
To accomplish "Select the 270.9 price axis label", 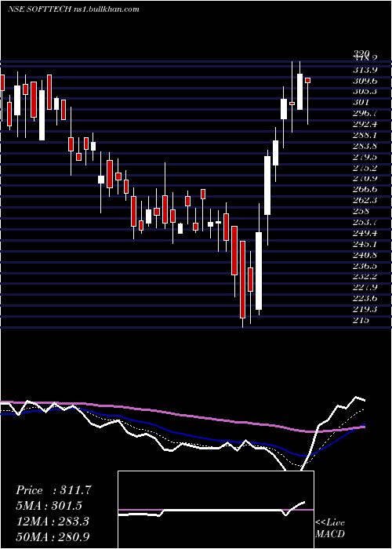I will tap(366, 179).
